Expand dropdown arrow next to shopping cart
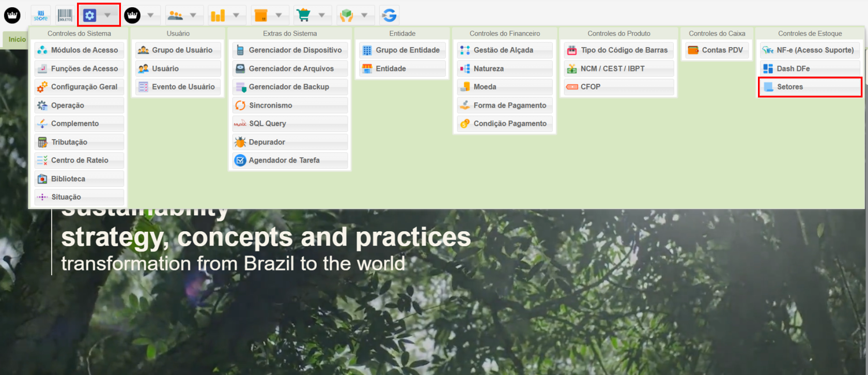The image size is (868, 375). tap(321, 16)
